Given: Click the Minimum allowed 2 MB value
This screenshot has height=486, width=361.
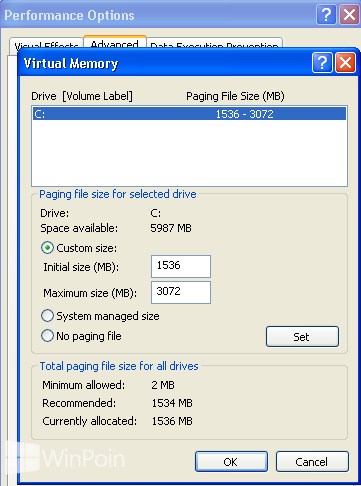Looking at the screenshot, I should pyautogui.click(x=163, y=385).
